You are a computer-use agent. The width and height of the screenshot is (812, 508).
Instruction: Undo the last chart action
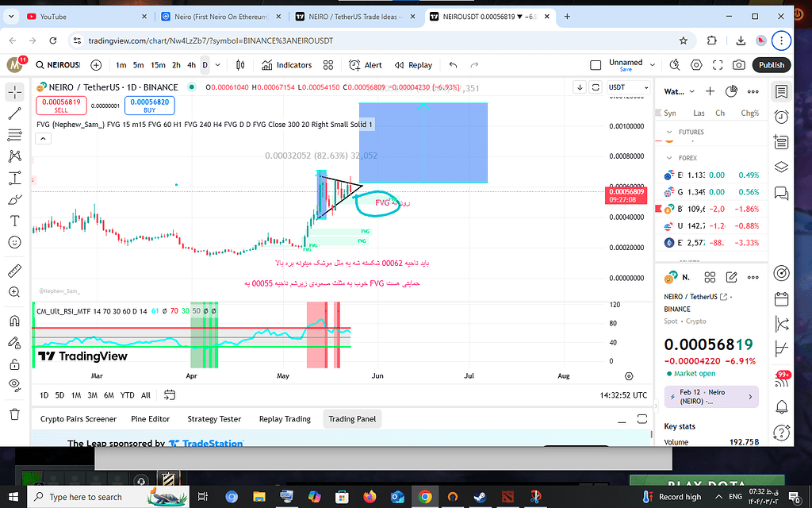click(453, 65)
